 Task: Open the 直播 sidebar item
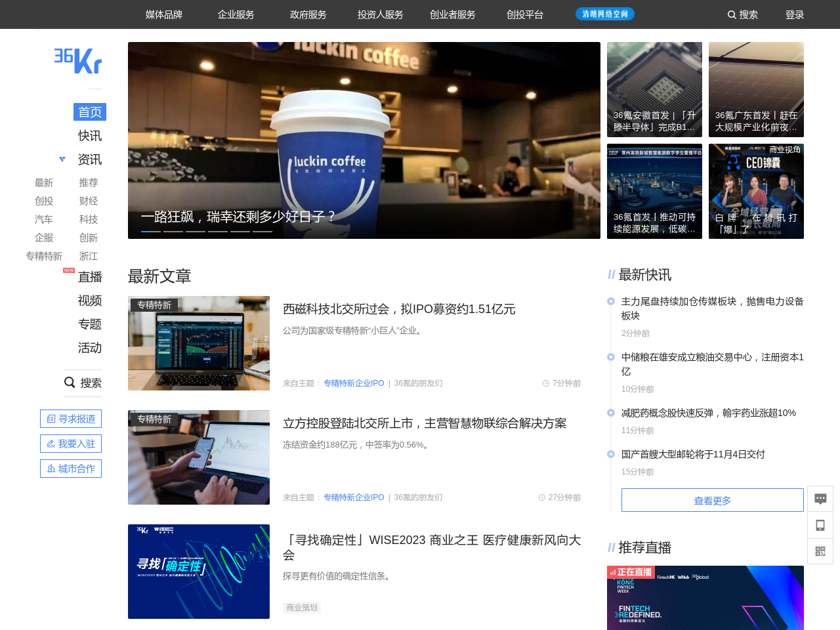(x=90, y=277)
